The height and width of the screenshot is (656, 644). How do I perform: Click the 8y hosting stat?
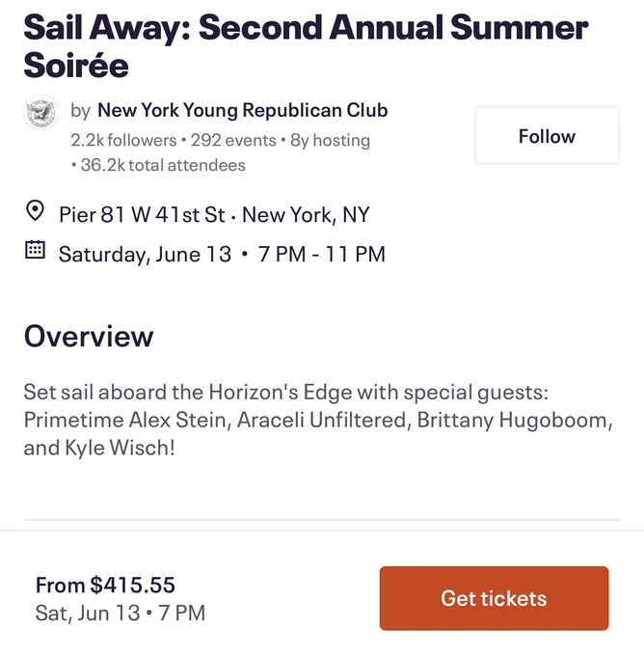330,140
